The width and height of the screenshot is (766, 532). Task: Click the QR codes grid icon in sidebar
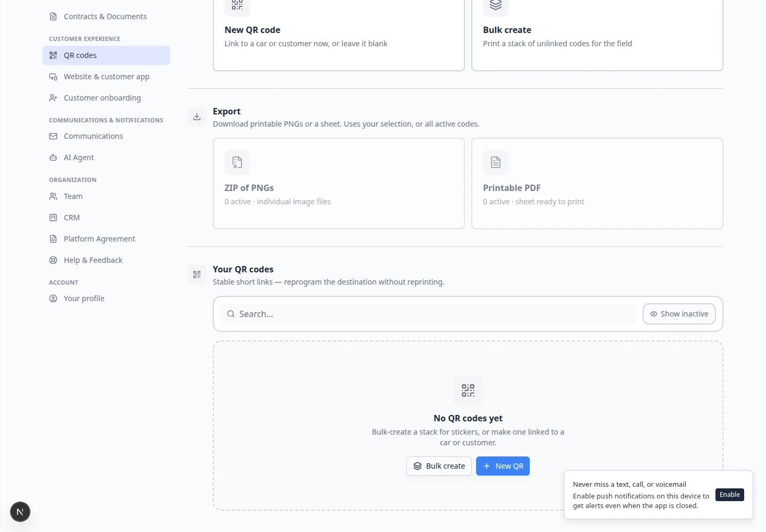pyautogui.click(x=53, y=55)
